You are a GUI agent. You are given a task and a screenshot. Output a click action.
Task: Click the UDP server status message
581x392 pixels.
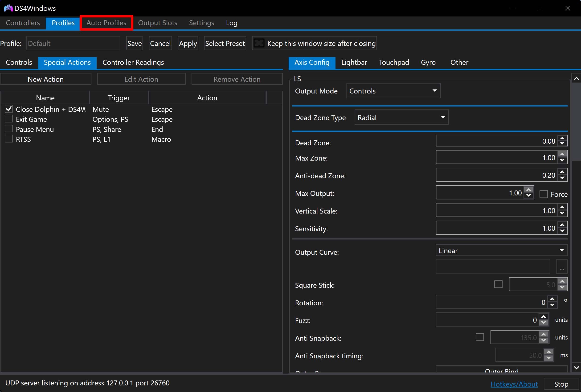coord(87,383)
